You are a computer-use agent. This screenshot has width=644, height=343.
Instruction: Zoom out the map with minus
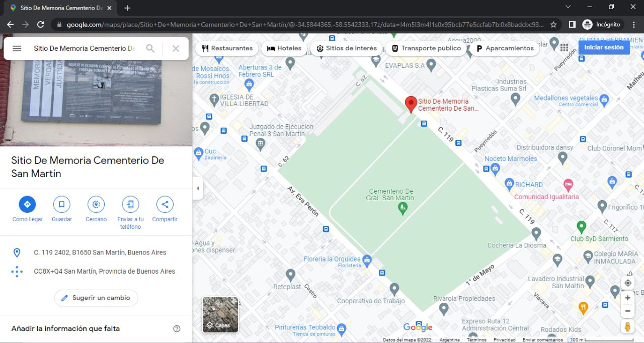click(627, 311)
